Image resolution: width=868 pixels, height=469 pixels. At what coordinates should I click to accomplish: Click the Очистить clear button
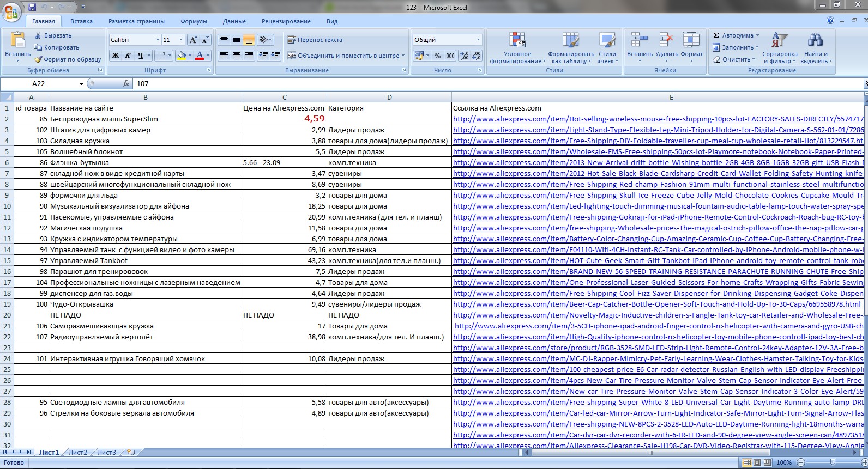coord(733,59)
